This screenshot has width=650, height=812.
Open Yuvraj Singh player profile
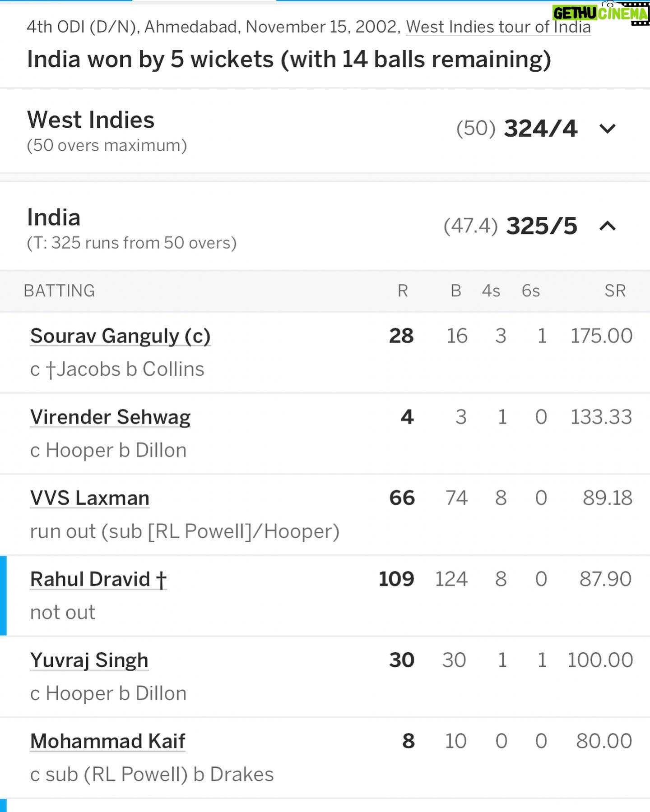click(89, 660)
